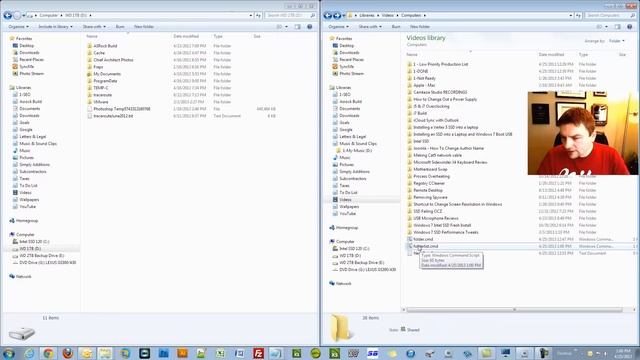The image size is (640, 360).
Task: Click Burn in the Videos library toolbar
Action: point(396,27)
